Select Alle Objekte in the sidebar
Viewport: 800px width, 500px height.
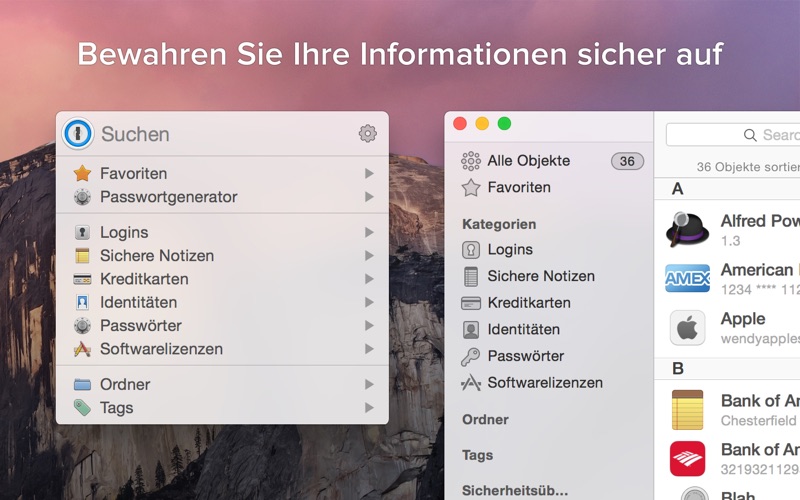[x=528, y=161]
